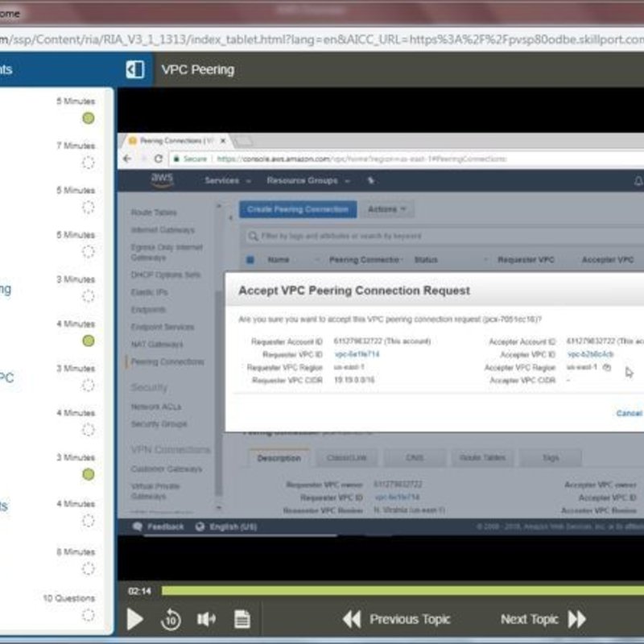Switch to the Description tab
The height and width of the screenshot is (644, 644).
point(279,458)
